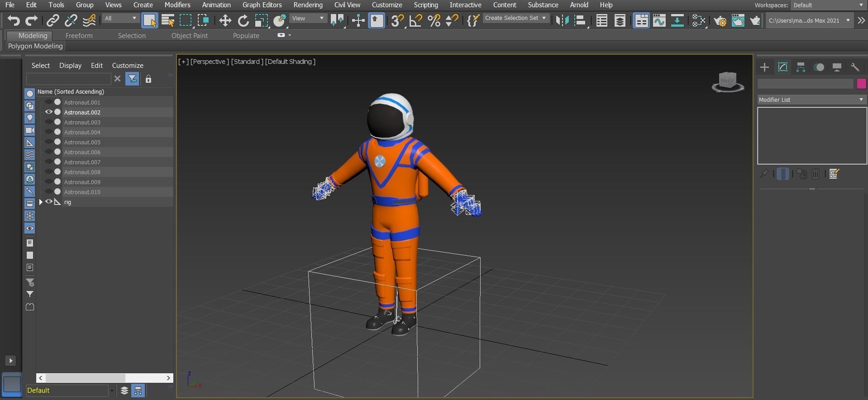Open the Curve Editor icon

(659, 21)
